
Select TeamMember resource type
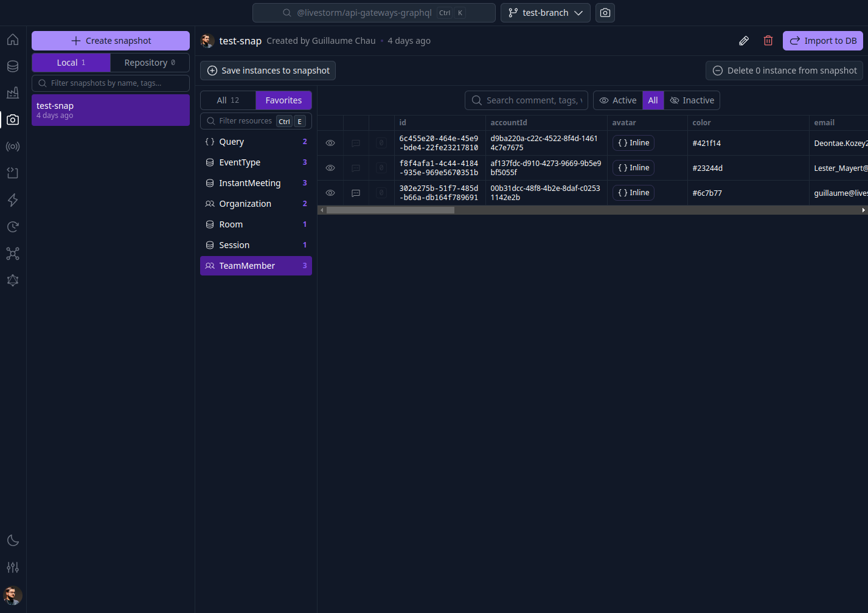(x=256, y=266)
